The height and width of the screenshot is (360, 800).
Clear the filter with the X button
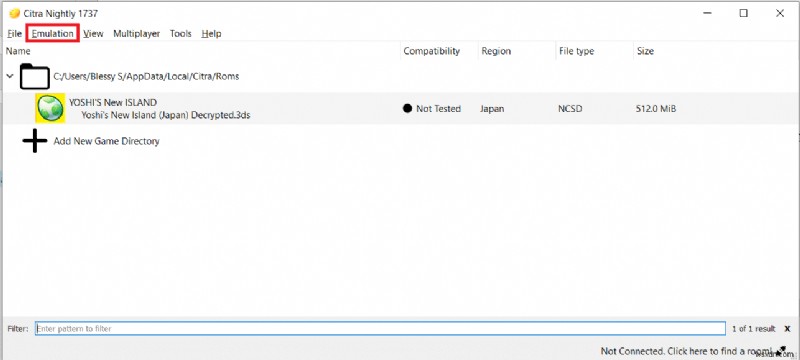tap(787, 329)
